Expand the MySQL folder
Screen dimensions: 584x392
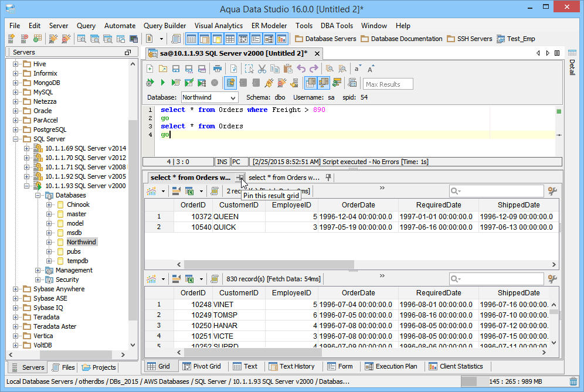click(x=16, y=93)
